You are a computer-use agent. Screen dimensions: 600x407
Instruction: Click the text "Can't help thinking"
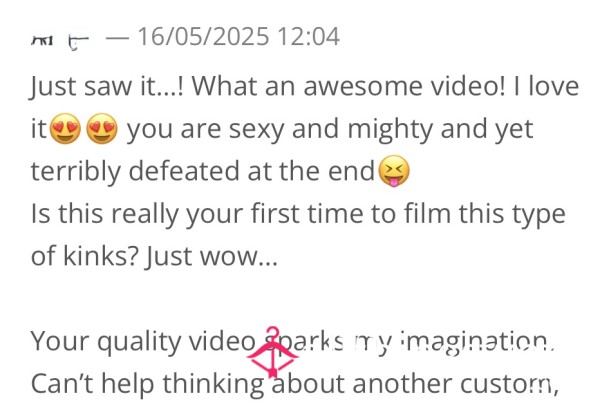point(147,384)
